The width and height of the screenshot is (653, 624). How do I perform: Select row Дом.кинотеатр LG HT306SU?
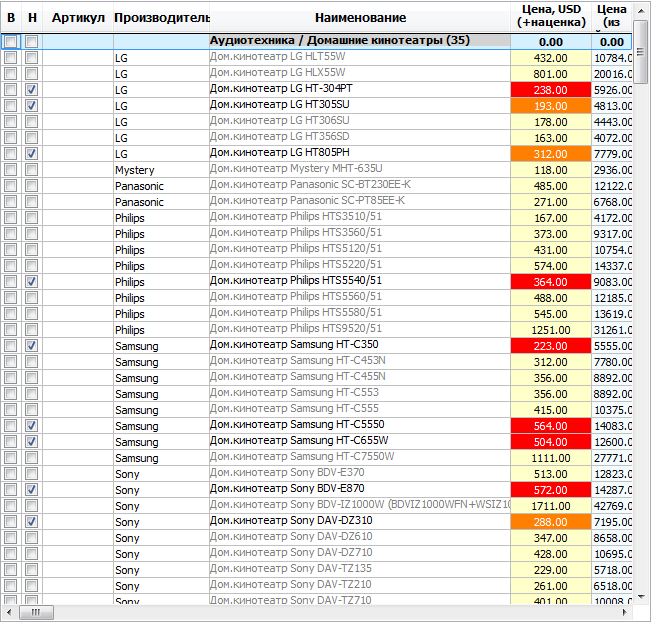pos(317,122)
